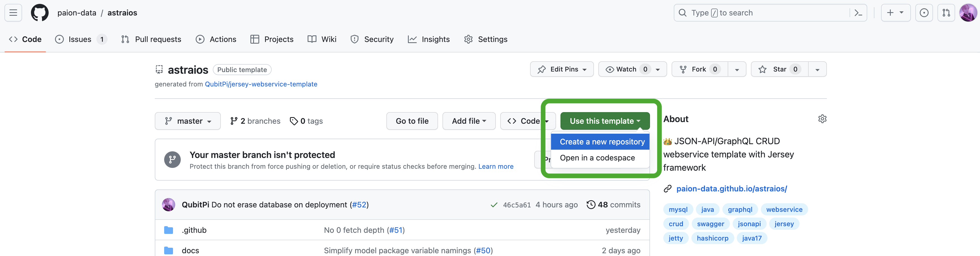Click the graphql topic tag

coord(740,210)
